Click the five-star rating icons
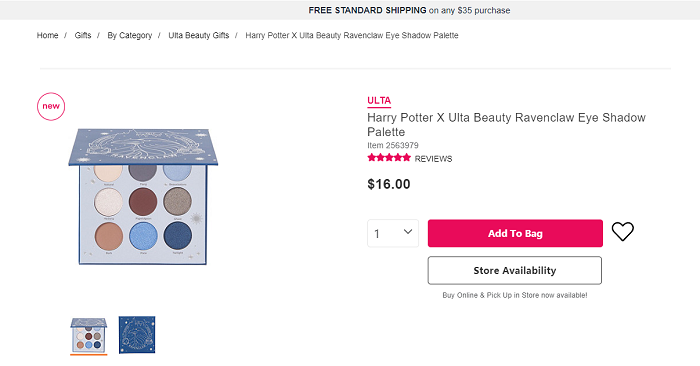700x366 pixels. pos(389,158)
